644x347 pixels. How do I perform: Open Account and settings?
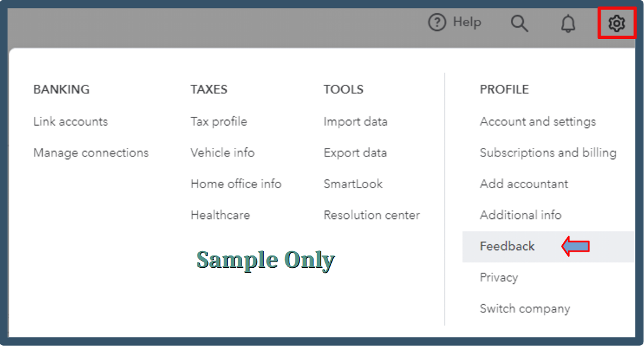537,122
